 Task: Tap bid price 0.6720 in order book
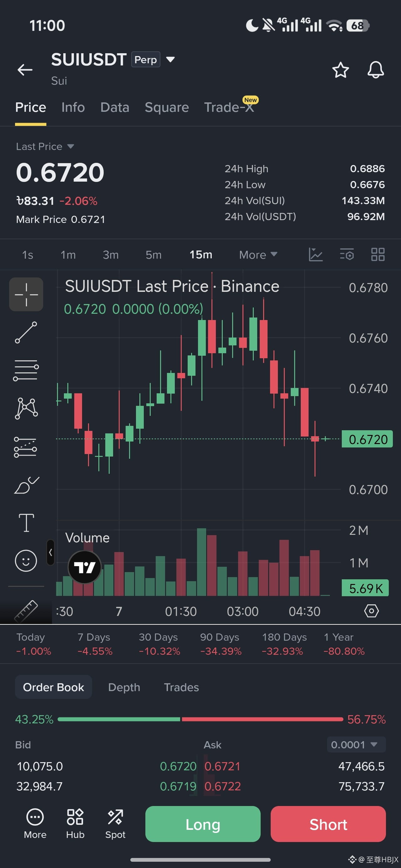178,766
